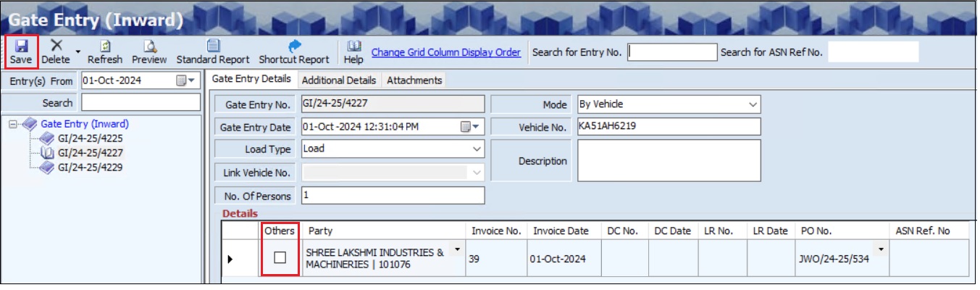Image resolution: width=980 pixels, height=290 pixels.
Task: Click Change Grid Column Display Order link
Action: 445,52
